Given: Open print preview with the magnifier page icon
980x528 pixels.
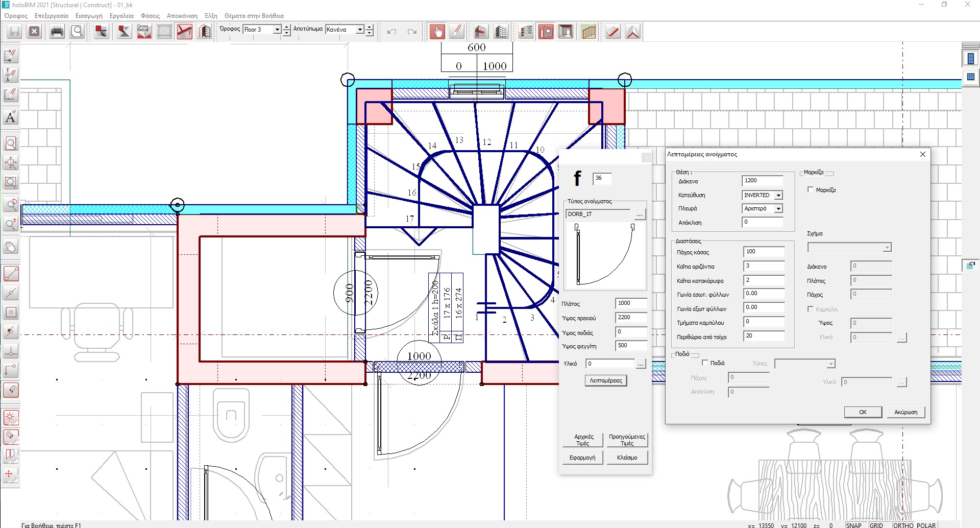Looking at the screenshot, I should (x=77, y=32).
